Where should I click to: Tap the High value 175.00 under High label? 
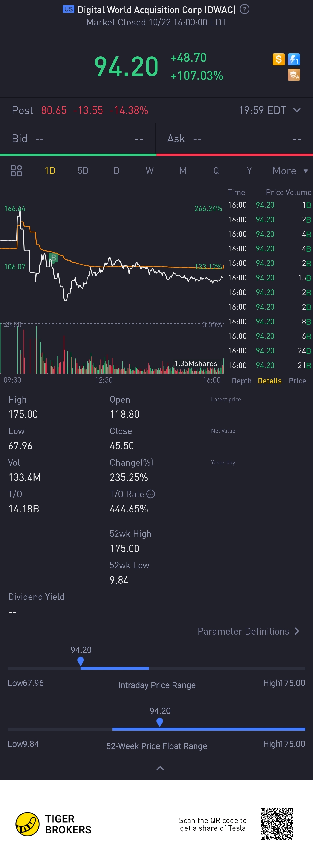[x=23, y=414]
